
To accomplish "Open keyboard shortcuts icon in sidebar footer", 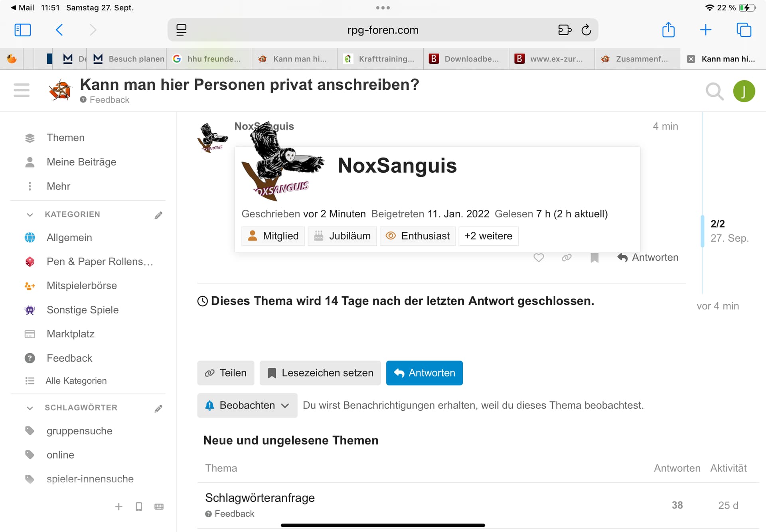I will (159, 507).
